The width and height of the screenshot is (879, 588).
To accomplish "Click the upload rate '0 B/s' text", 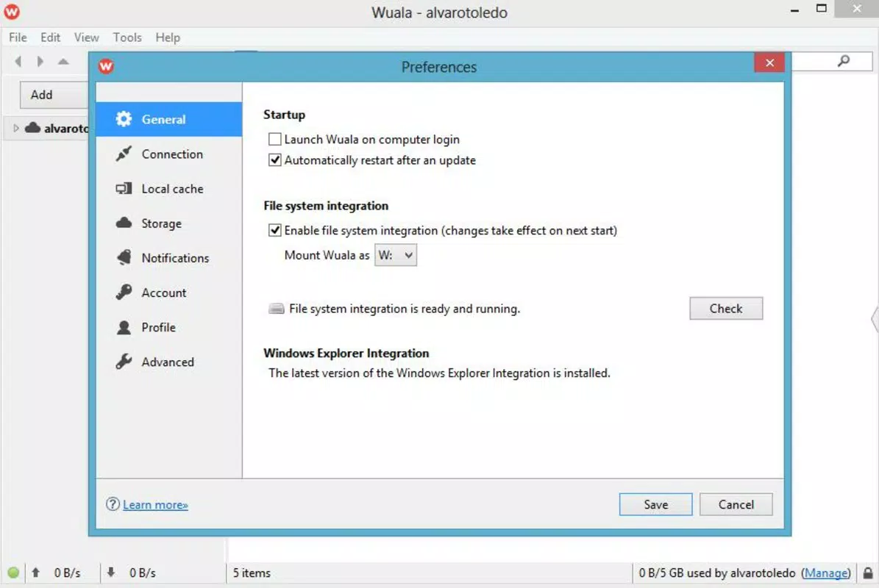I will point(67,573).
